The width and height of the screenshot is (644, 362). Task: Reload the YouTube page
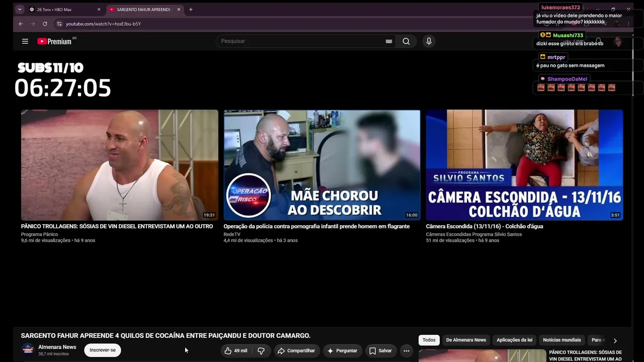pyautogui.click(x=45, y=24)
